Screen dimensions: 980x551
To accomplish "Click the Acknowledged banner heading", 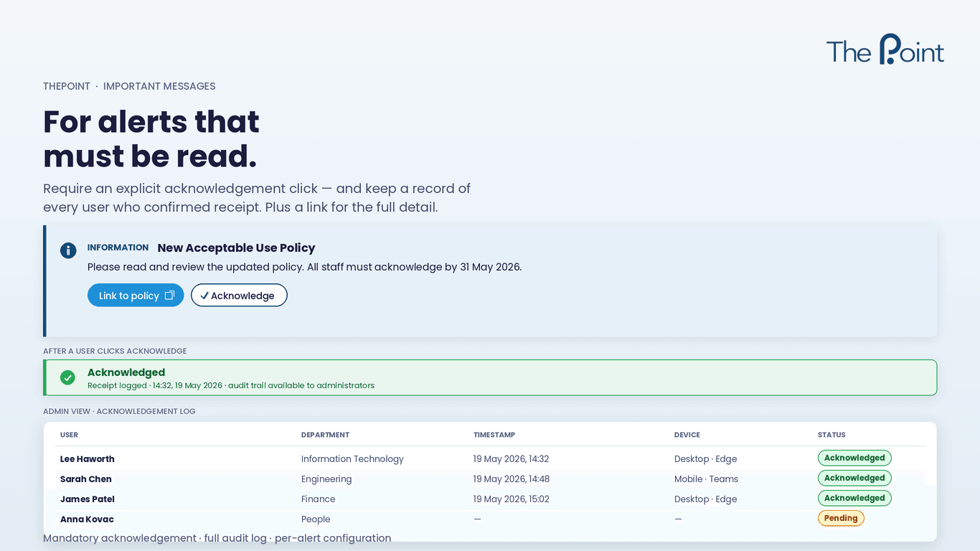I will 126,372.
